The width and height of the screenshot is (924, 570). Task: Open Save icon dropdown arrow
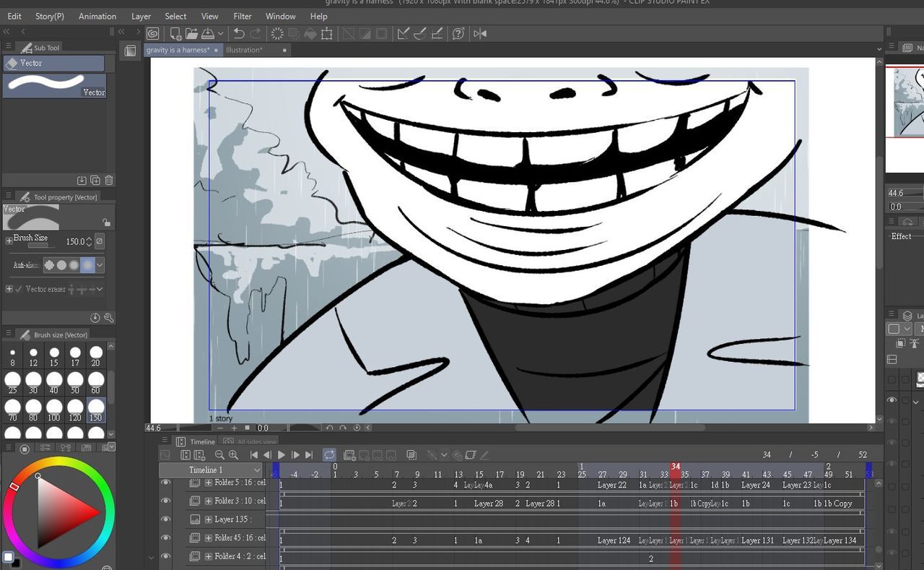(x=220, y=33)
